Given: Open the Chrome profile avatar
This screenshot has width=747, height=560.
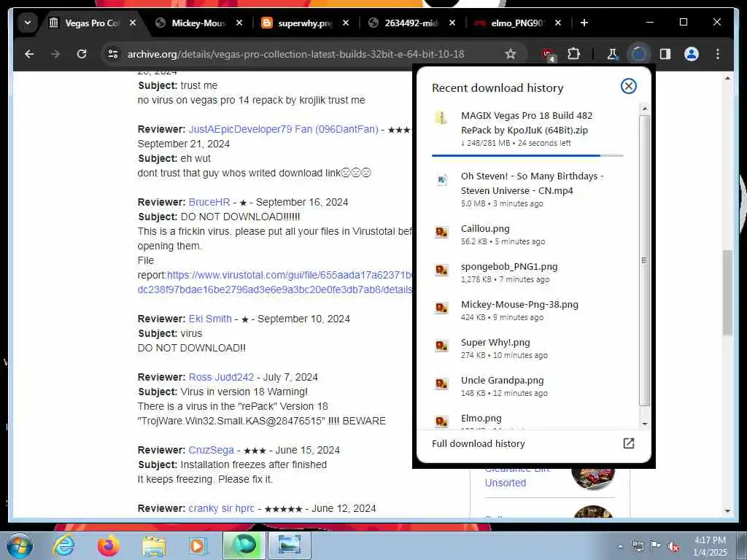Looking at the screenshot, I should [x=692, y=54].
